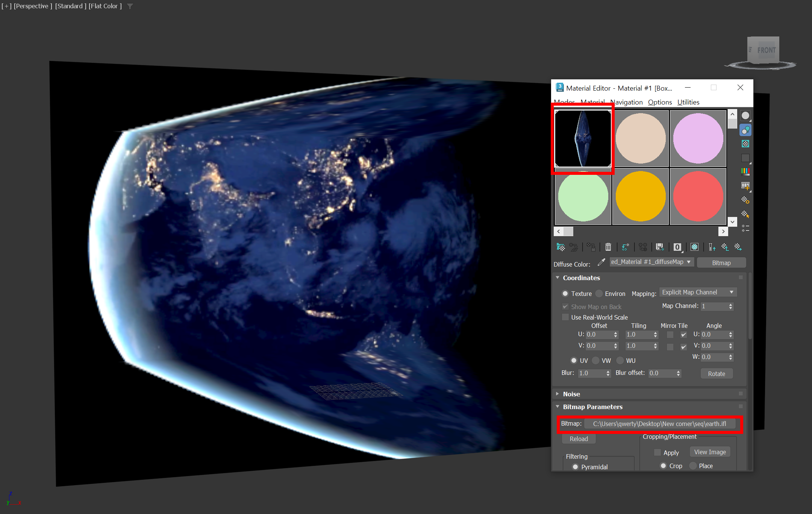This screenshot has height=514, width=812.
Task: Pick material with the eyedropper icon
Action: coord(601,262)
